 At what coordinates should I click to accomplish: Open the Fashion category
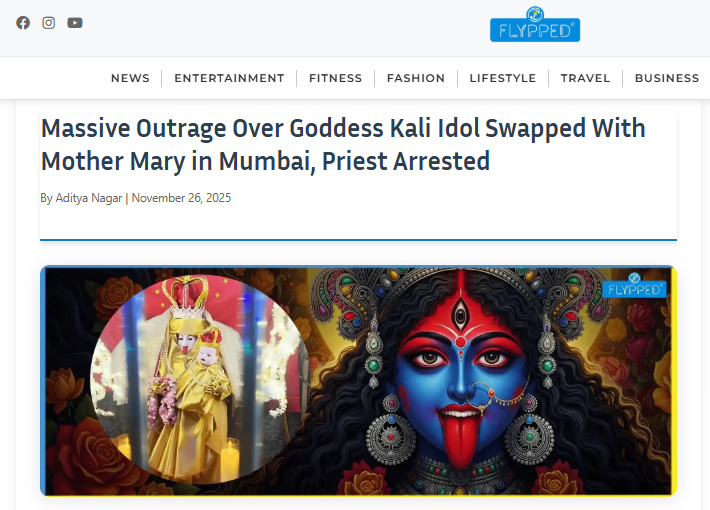(x=416, y=78)
